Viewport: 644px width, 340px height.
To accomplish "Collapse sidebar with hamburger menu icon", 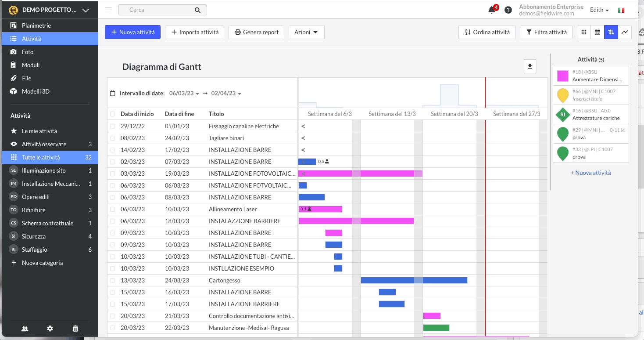I will (109, 10).
